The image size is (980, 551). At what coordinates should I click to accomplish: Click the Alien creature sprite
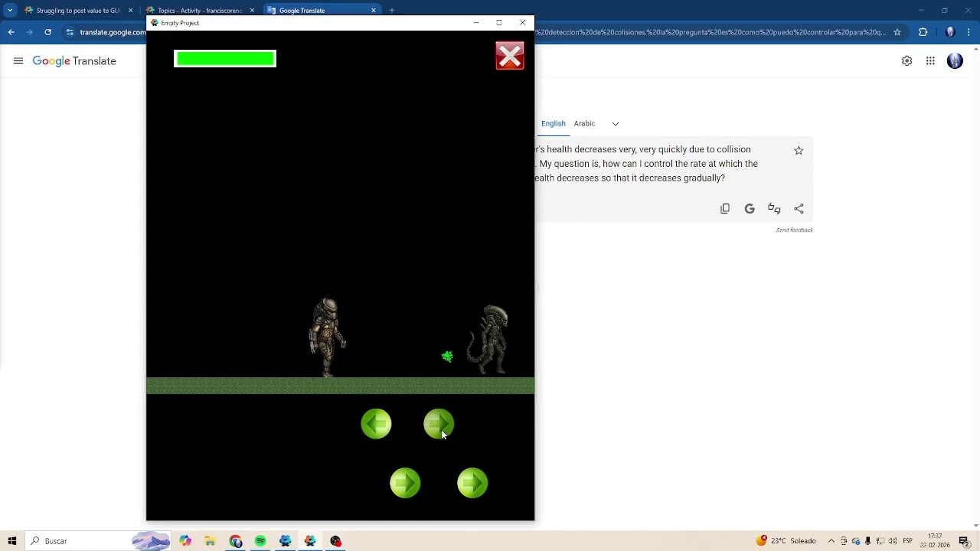488,341
